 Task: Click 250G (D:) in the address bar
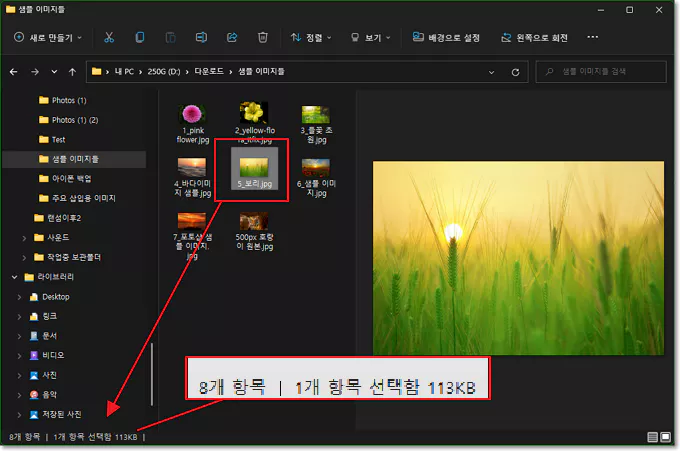(x=164, y=72)
